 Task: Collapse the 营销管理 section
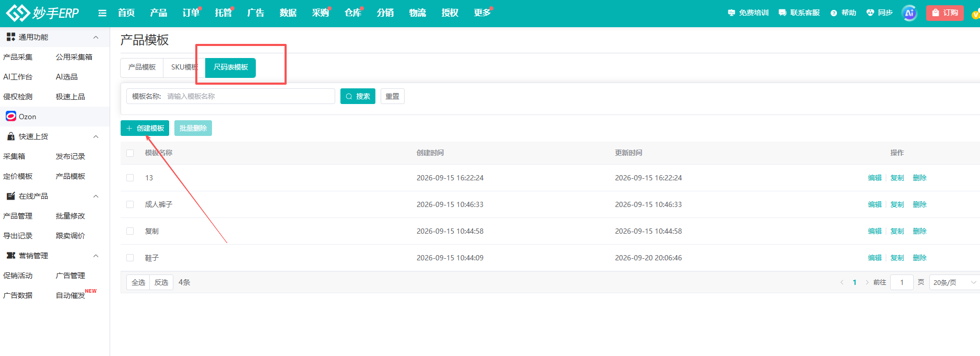96,256
